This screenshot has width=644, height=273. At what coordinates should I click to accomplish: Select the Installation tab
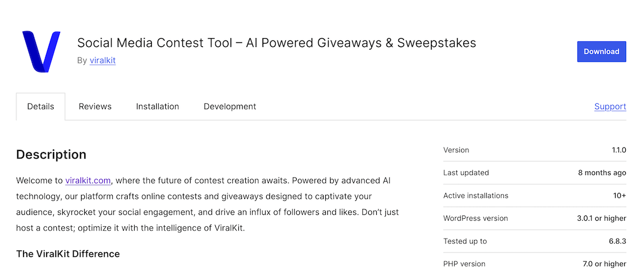157,106
